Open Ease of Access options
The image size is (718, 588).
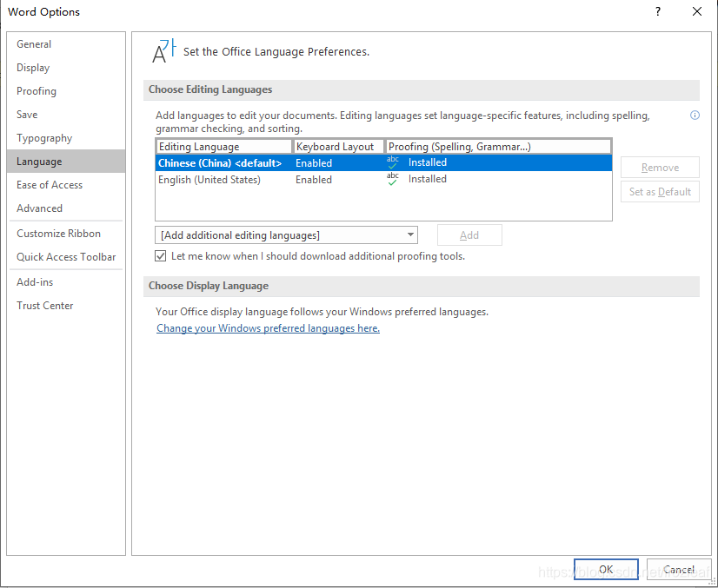pos(66,185)
